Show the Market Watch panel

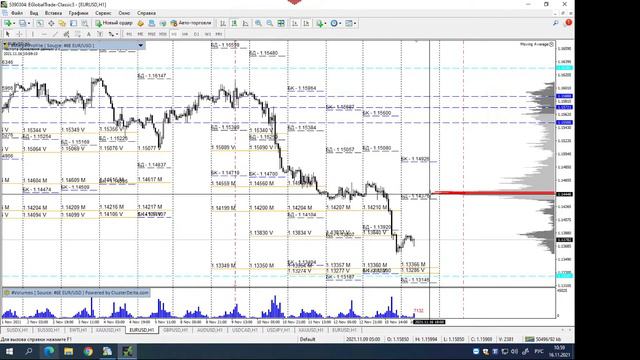click(x=40, y=23)
